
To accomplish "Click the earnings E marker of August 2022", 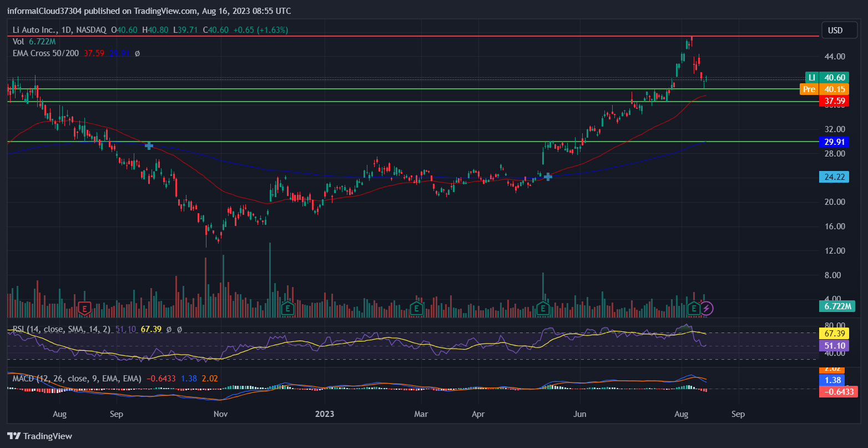I will [x=84, y=308].
